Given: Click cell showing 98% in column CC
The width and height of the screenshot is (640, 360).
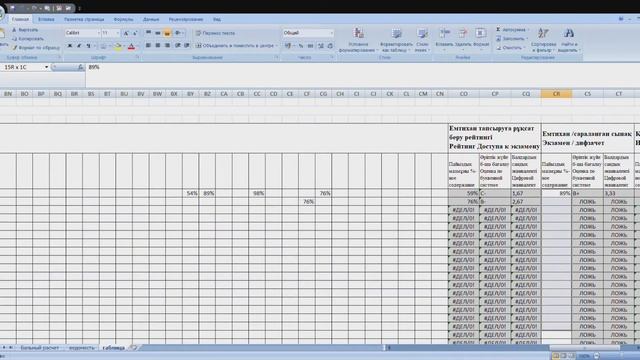Looking at the screenshot, I should (257, 193).
